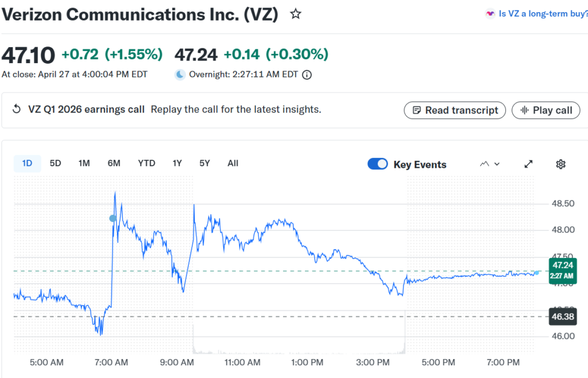Select the 6M chart range
The height and width of the screenshot is (378, 588).
114,163
